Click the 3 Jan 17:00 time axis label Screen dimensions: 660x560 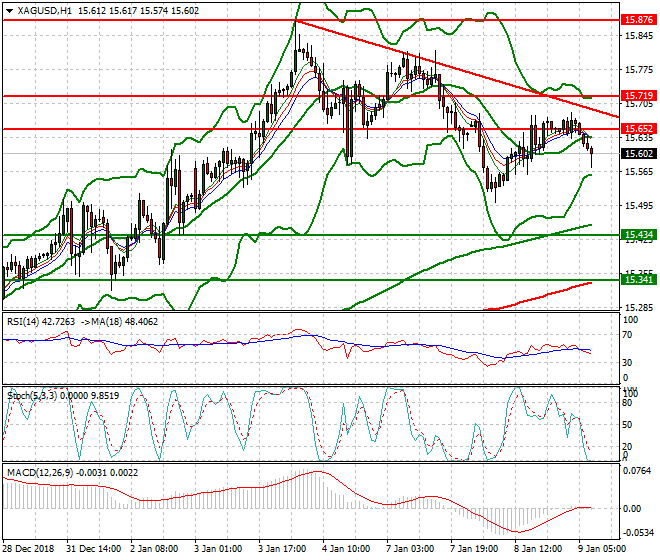pos(282,549)
